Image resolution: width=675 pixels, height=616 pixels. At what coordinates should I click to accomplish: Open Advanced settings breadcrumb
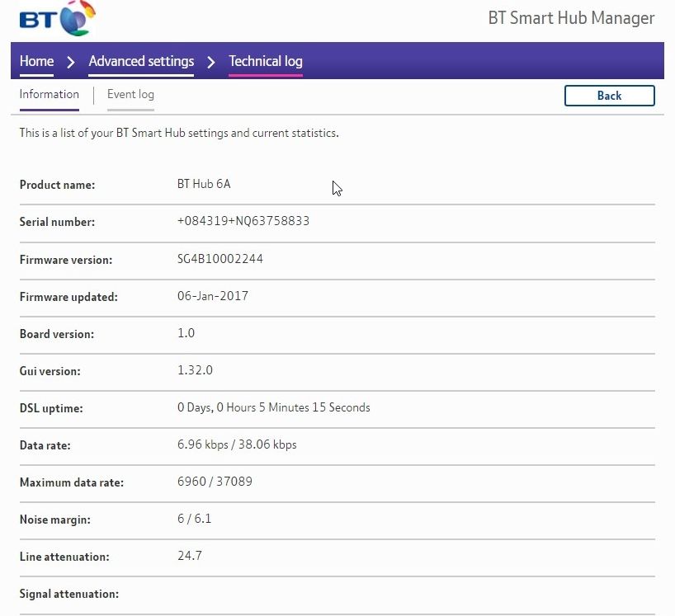tap(141, 61)
